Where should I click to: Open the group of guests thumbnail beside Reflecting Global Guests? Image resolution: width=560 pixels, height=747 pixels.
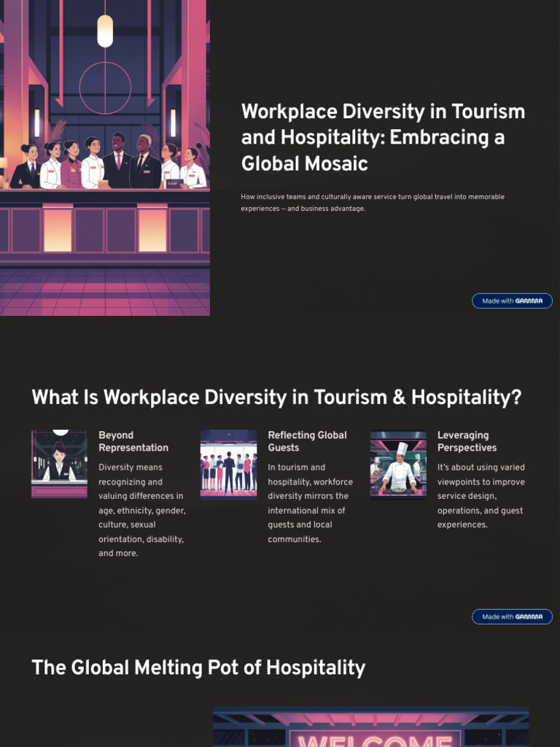(x=228, y=465)
